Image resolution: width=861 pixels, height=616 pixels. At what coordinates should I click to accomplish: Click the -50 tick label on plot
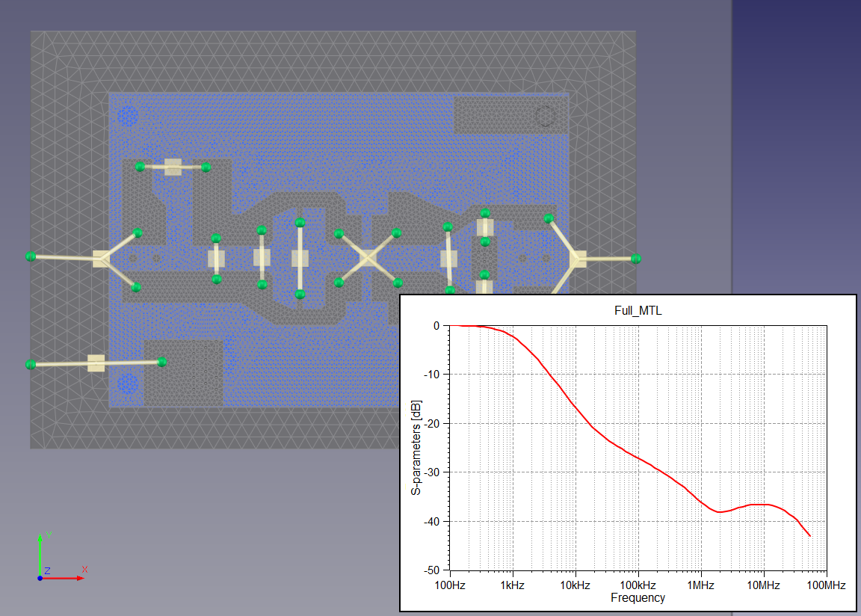pyautogui.click(x=431, y=570)
